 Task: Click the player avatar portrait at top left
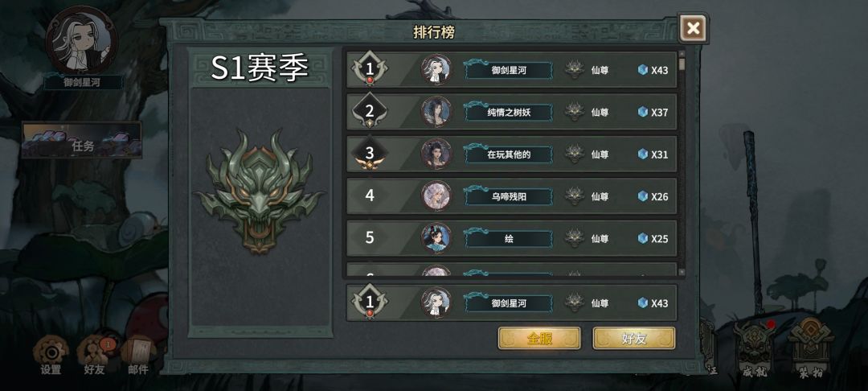(x=81, y=40)
